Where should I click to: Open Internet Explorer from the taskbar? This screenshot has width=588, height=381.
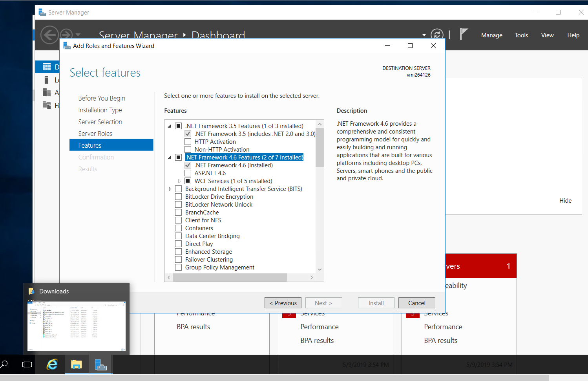52,365
